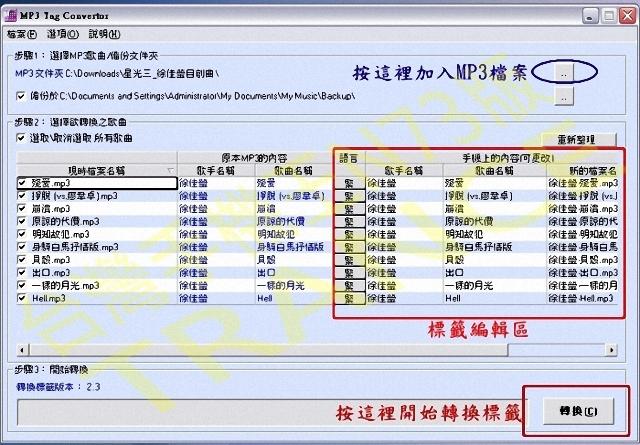Screen dimensions: 640x445
Task: Click the MP3 Tag Convertor title bar icon
Action: click(10, 16)
